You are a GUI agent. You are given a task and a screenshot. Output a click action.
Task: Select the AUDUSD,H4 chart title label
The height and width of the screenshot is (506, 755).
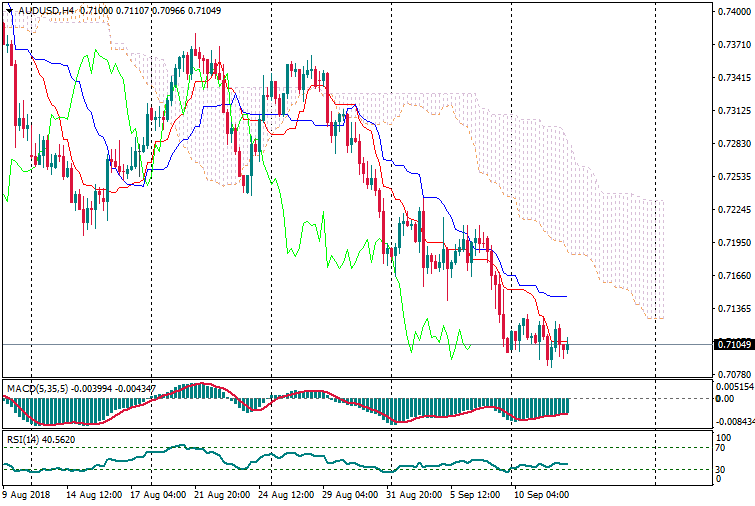coord(46,11)
